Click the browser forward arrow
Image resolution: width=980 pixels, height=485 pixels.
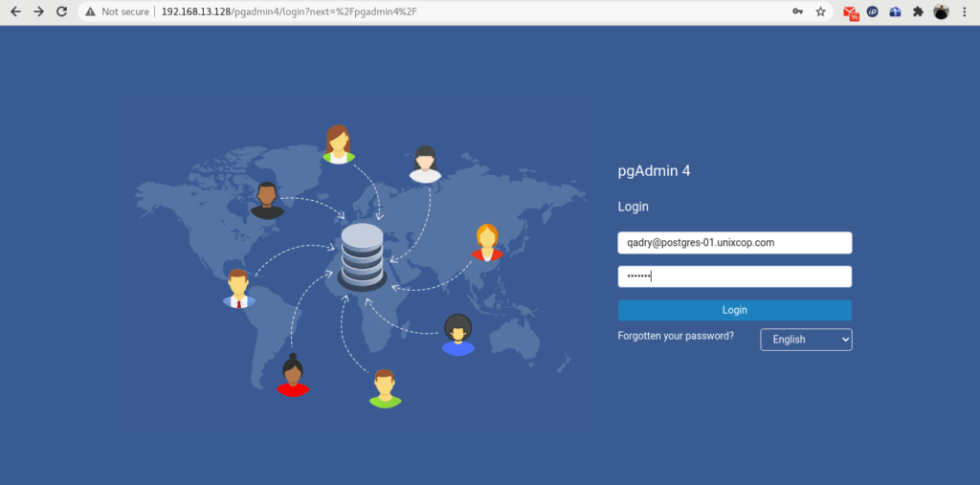(38, 11)
